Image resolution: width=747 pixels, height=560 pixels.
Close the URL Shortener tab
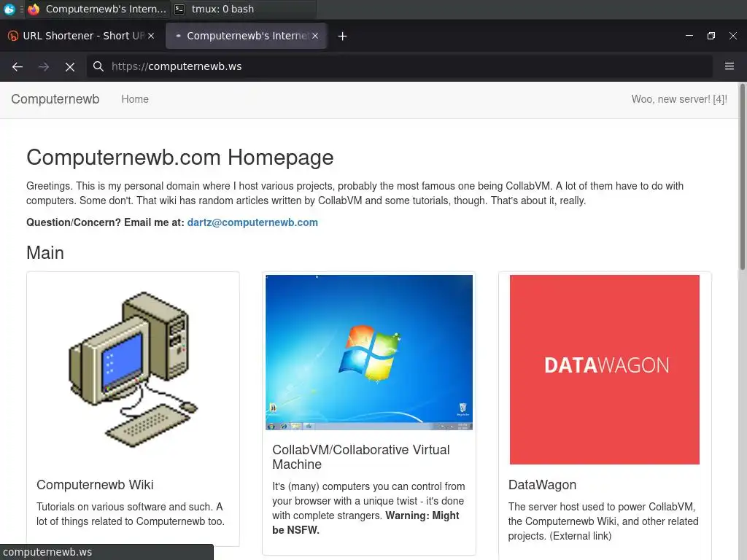(151, 36)
